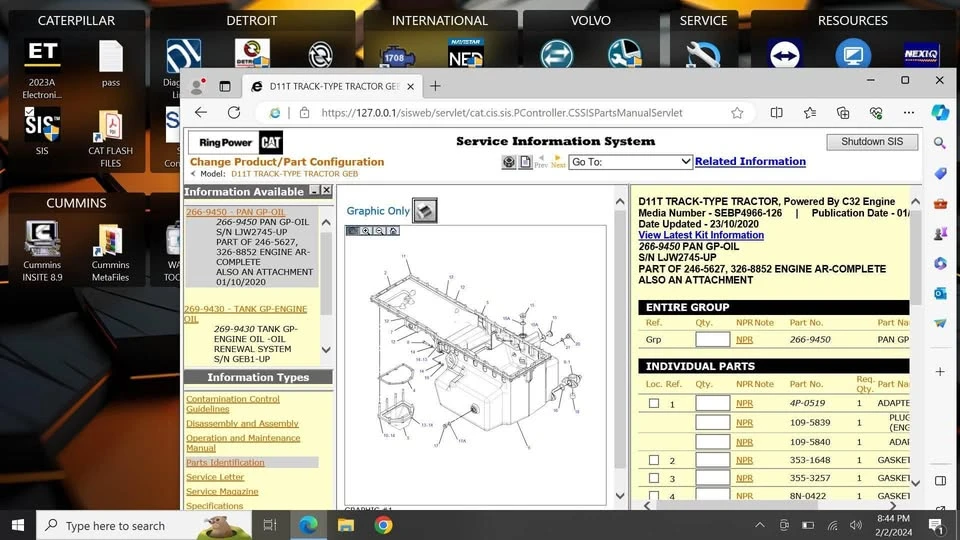Refresh the browser page

click(234, 113)
